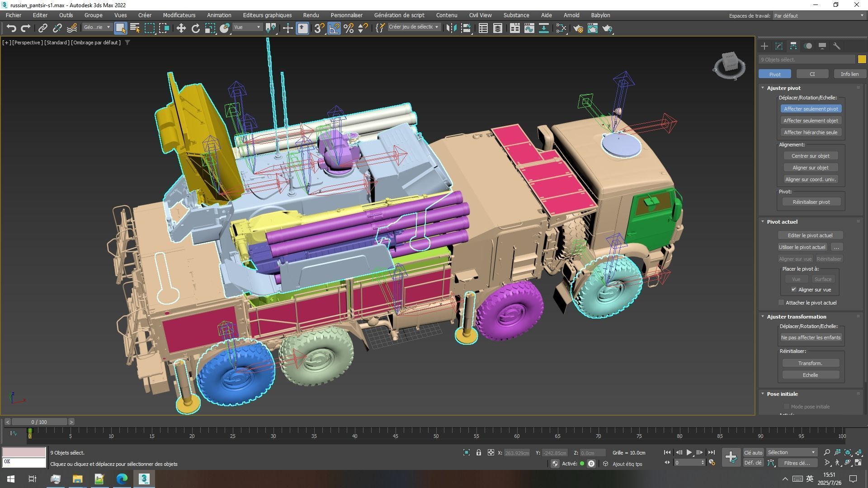Toggle the angle snap icon

pos(334,28)
